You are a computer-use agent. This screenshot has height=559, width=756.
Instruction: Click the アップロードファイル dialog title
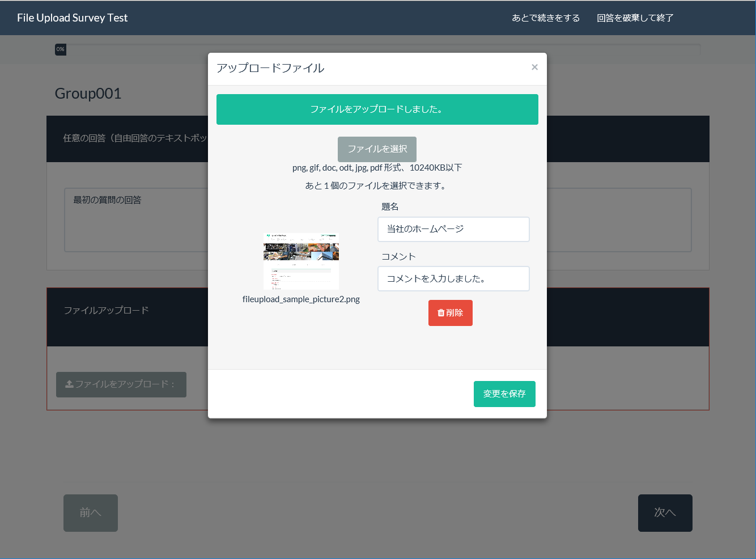[x=270, y=68]
